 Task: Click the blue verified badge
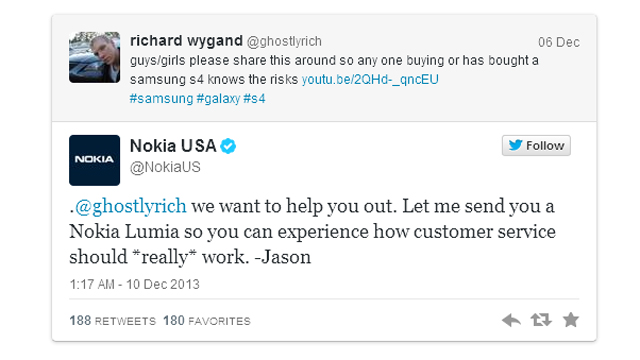[228, 146]
